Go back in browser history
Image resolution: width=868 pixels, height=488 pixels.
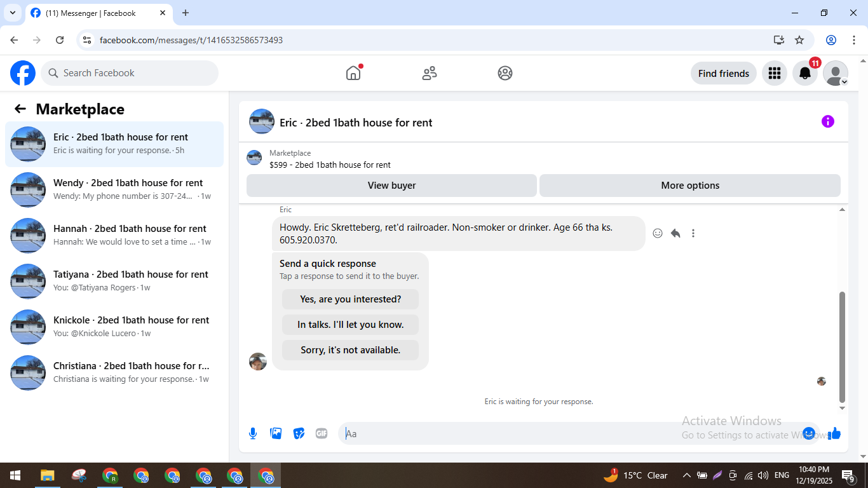tap(14, 40)
